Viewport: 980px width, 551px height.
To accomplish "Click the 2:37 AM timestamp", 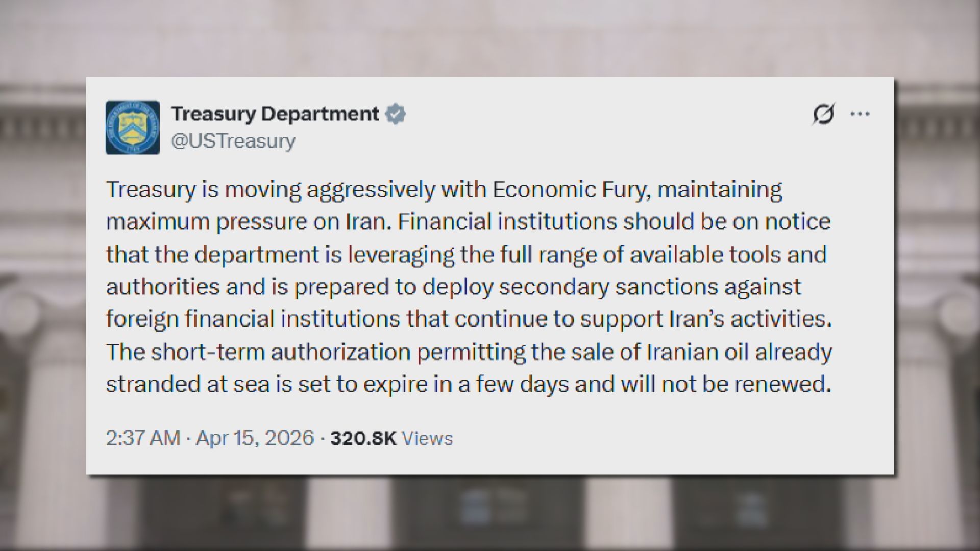I will point(143,438).
